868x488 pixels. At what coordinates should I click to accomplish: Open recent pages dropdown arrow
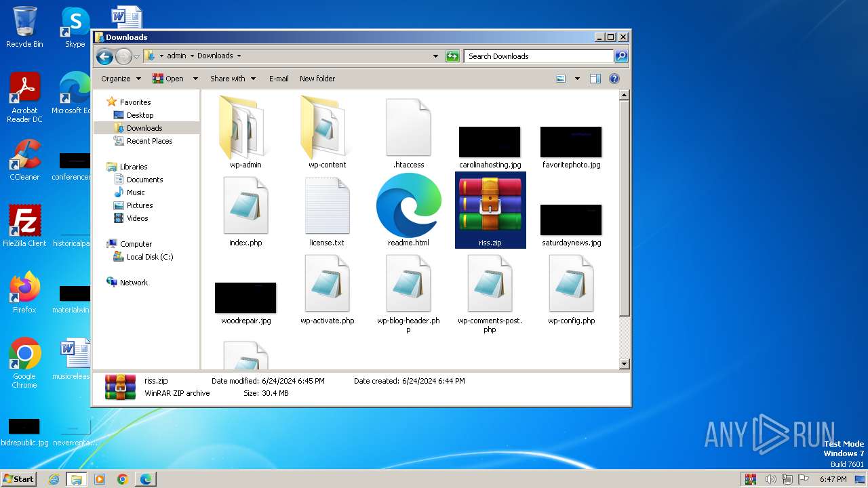pos(136,56)
